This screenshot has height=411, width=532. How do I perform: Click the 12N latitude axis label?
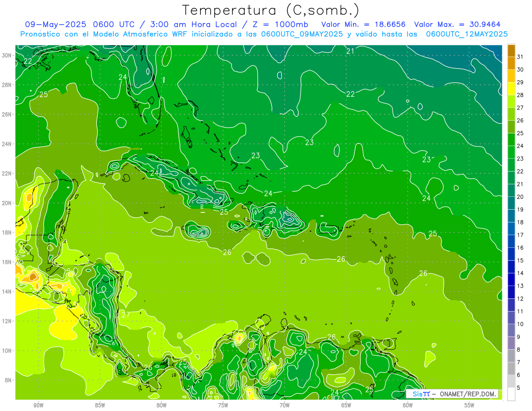coord(7,321)
